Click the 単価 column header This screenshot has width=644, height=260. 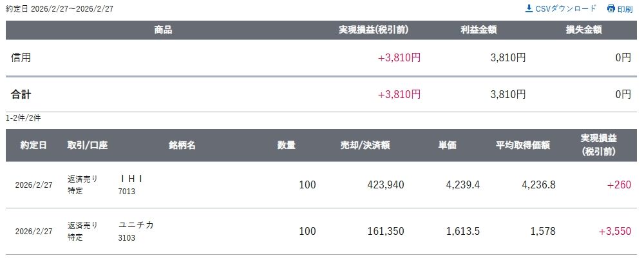point(448,145)
